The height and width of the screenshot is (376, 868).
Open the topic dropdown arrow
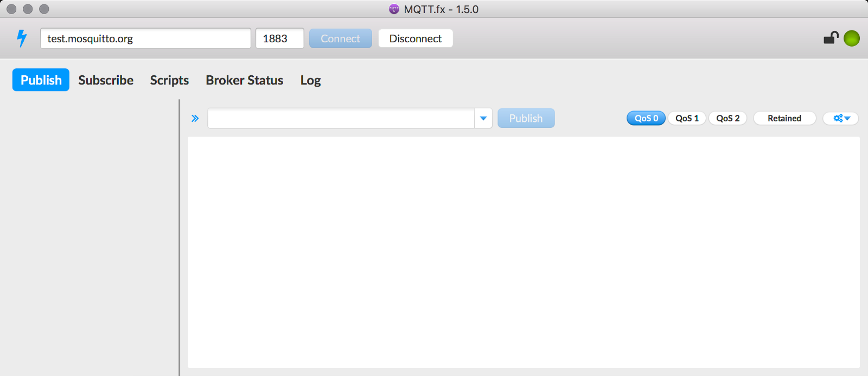coord(483,118)
